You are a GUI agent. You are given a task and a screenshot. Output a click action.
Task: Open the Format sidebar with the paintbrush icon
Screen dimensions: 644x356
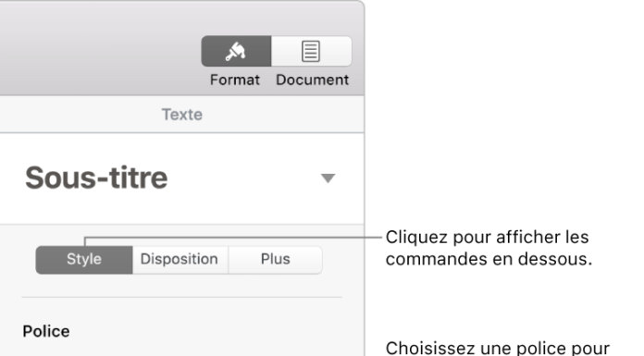pyautogui.click(x=236, y=52)
